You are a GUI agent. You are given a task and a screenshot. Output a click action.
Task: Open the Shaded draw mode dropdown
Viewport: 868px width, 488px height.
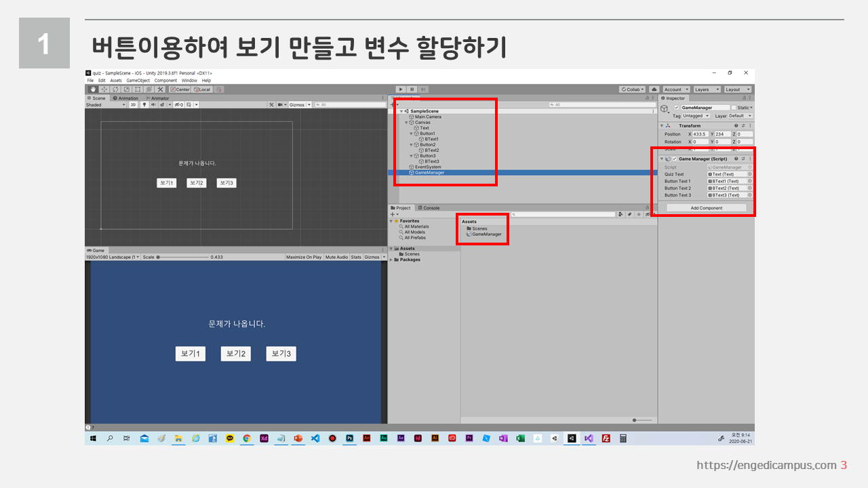point(106,105)
